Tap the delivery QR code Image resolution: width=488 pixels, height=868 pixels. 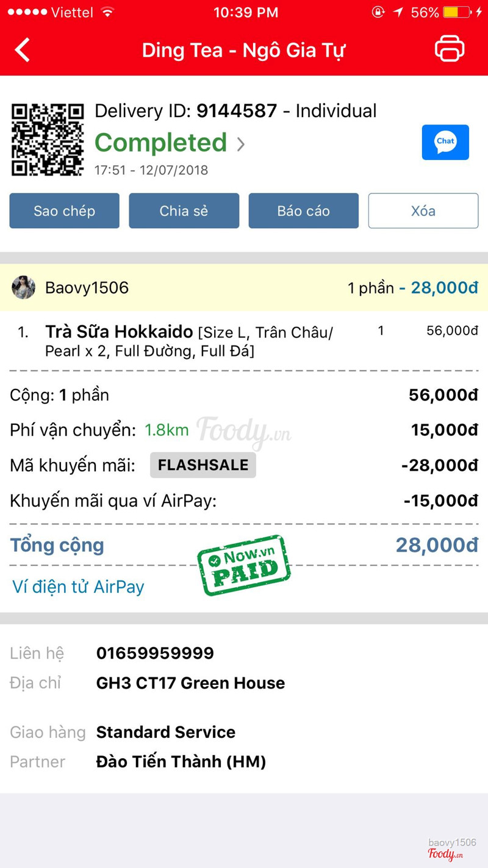(48, 140)
